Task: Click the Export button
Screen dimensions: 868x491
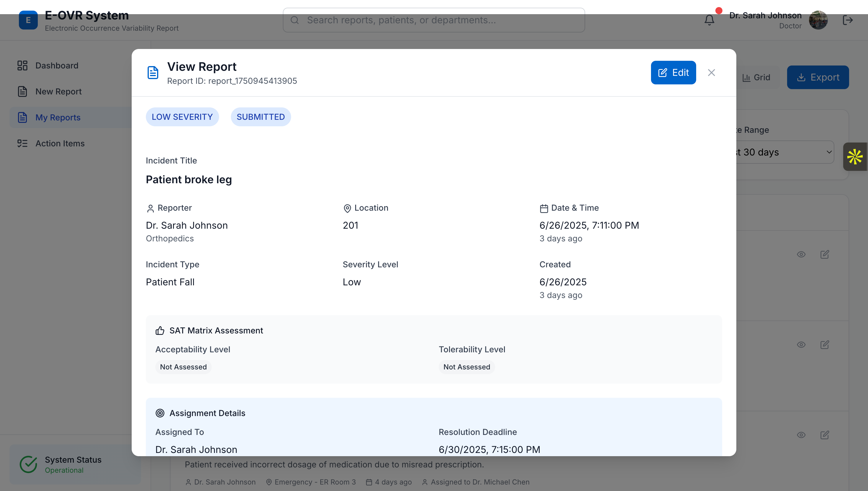Action: pyautogui.click(x=818, y=77)
